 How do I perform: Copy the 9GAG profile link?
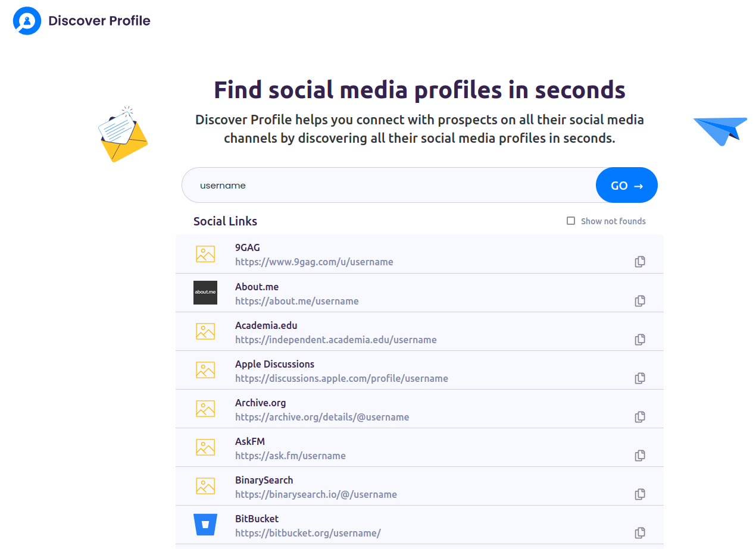click(x=640, y=262)
